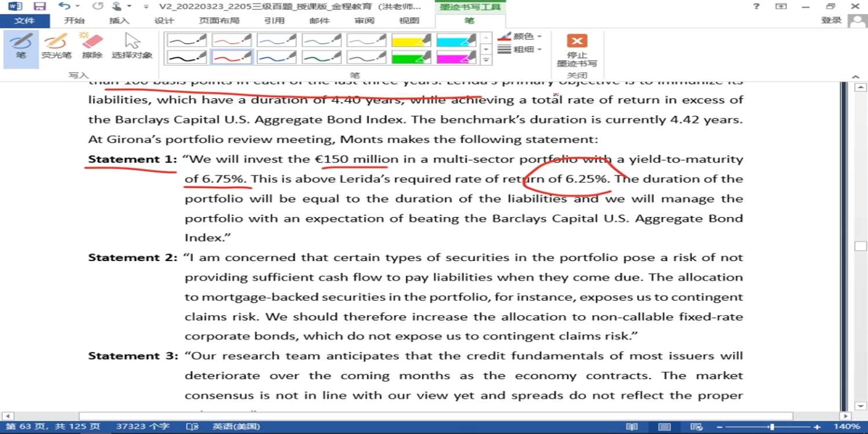Save the document with the floppy icon
Screen dimensions: 868x434
[x=39, y=6]
